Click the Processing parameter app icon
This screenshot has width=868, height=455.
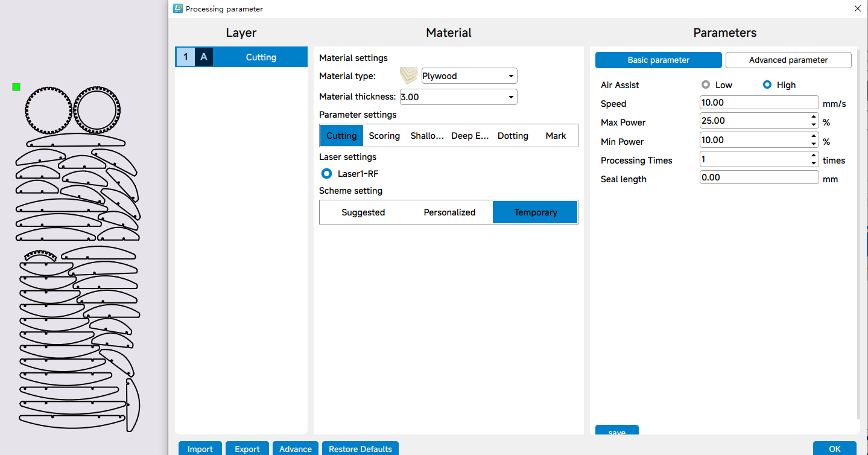[178, 8]
